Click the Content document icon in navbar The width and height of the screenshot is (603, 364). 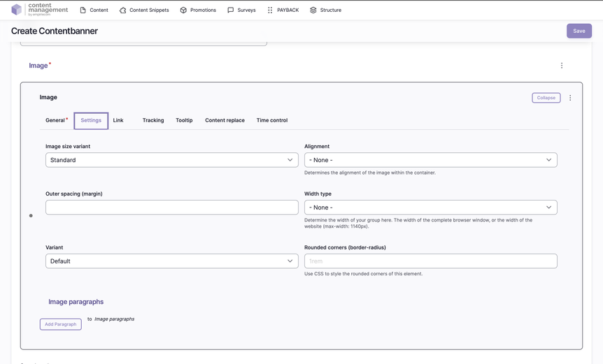click(x=83, y=10)
